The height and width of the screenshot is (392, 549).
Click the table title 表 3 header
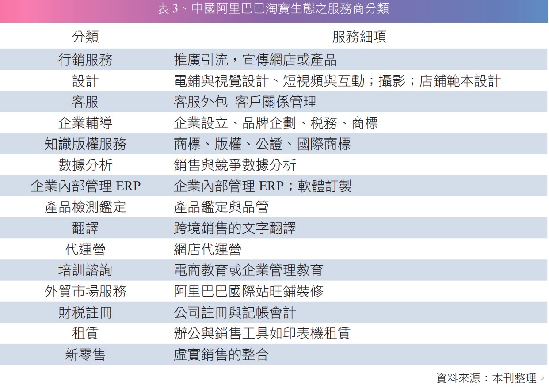[274, 10]
